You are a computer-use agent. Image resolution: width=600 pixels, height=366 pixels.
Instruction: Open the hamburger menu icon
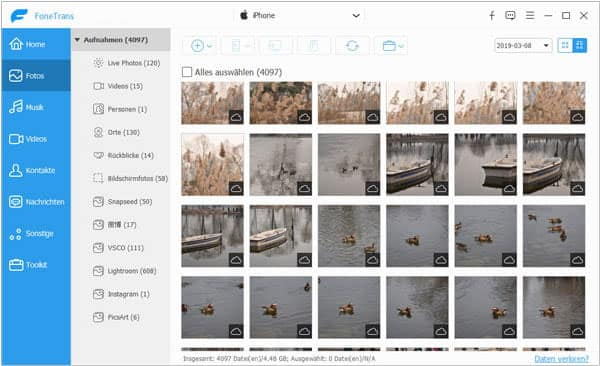coord(530,15)
